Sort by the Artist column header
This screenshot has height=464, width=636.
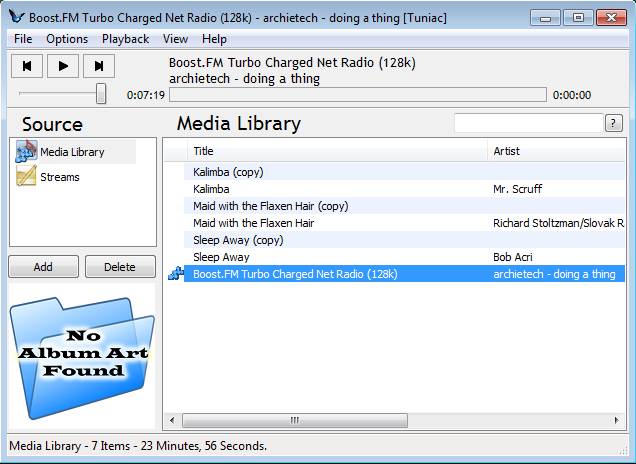[556, 151]
